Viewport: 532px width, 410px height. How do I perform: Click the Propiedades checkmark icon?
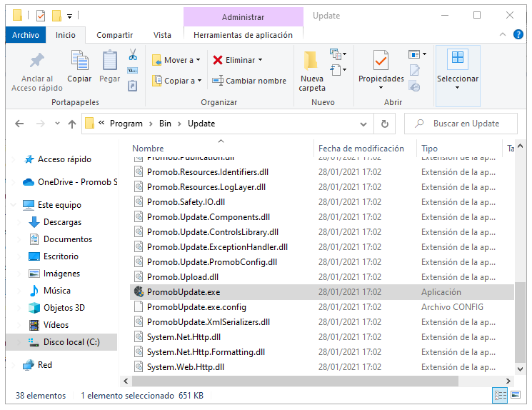381,60
